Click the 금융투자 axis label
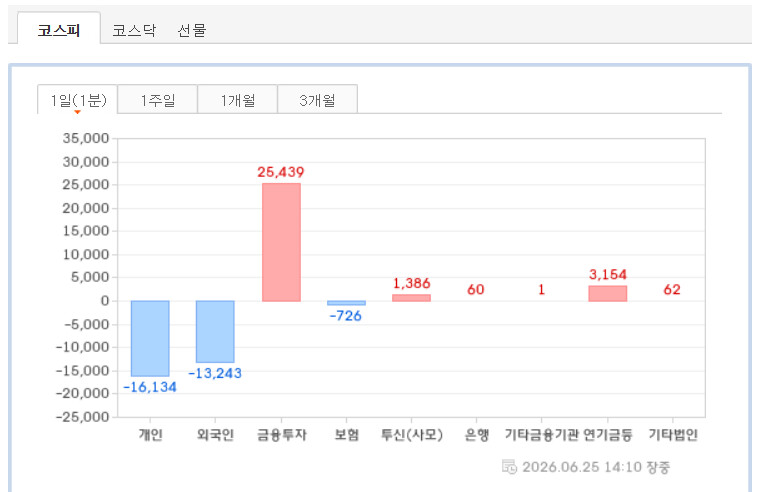This screenshot has width=760, height=492. click(x=282, y=434)
